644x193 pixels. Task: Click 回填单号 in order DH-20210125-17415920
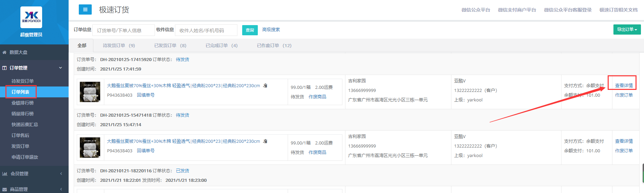(146, 95)
